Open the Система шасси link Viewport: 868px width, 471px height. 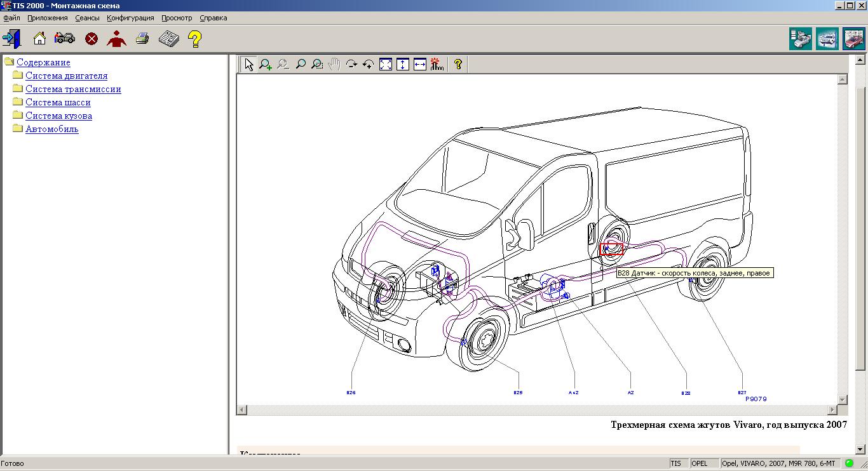click(58, 102)
